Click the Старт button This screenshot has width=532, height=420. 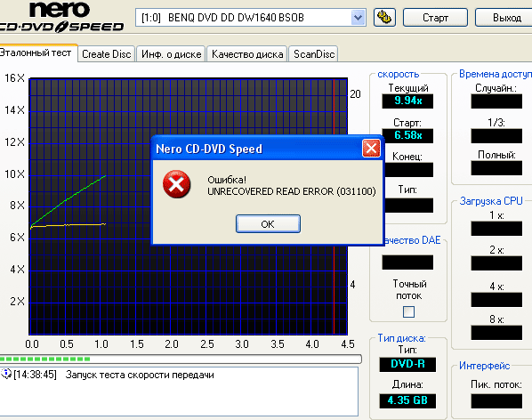click(x=435, y=17)
